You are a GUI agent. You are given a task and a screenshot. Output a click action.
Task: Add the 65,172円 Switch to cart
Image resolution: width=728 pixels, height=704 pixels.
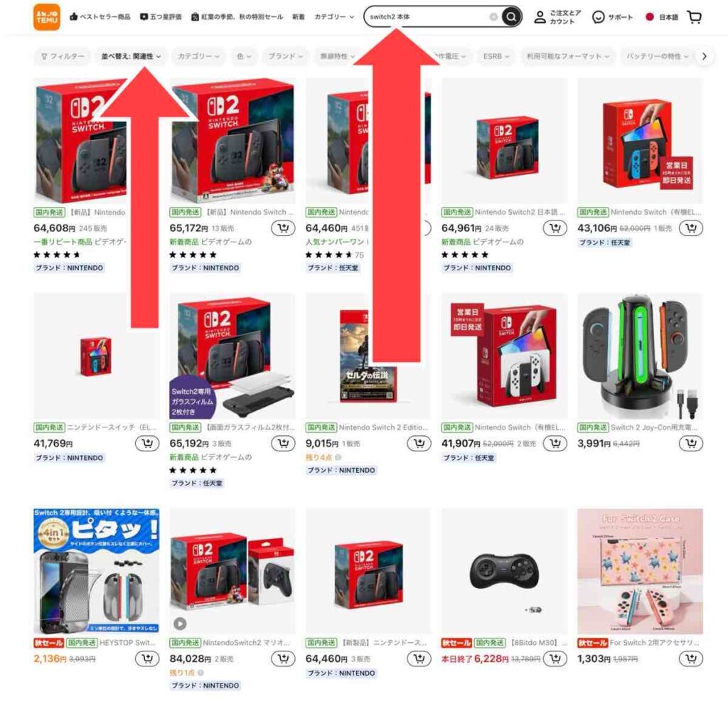(283, 228)
